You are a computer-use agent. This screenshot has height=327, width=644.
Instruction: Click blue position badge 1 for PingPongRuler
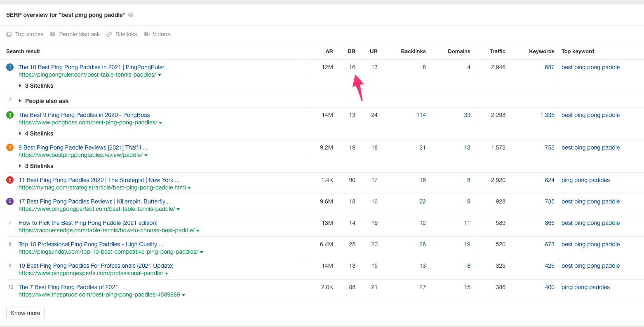tap(10, 67)
